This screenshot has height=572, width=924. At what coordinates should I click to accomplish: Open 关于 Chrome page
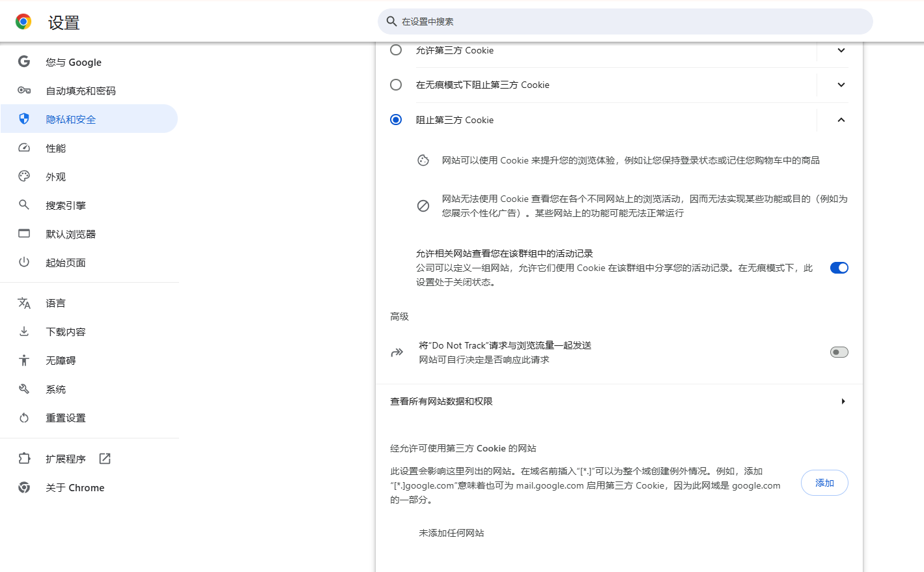(89, 487)
